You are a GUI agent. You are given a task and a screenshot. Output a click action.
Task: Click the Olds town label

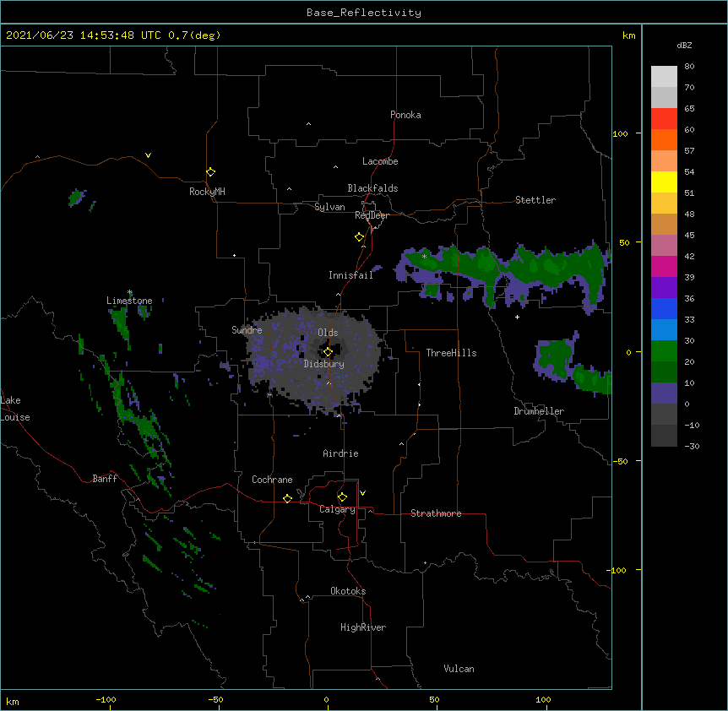click(x=328, y=333)
